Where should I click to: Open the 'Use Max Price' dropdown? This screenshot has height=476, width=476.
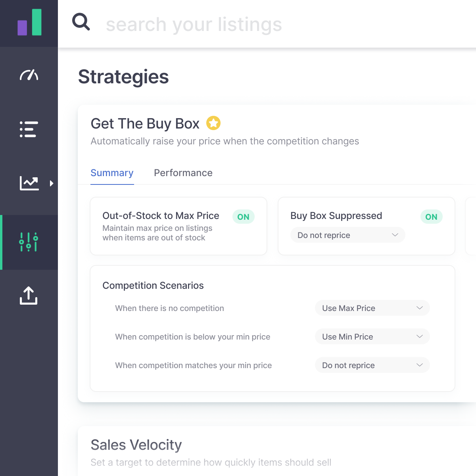372,308
